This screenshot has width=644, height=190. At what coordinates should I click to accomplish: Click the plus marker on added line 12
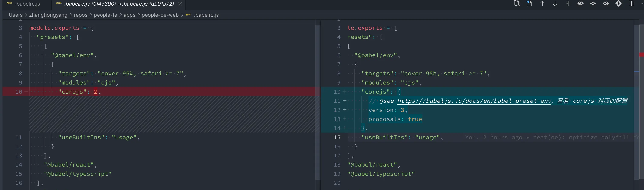point(345,110)
